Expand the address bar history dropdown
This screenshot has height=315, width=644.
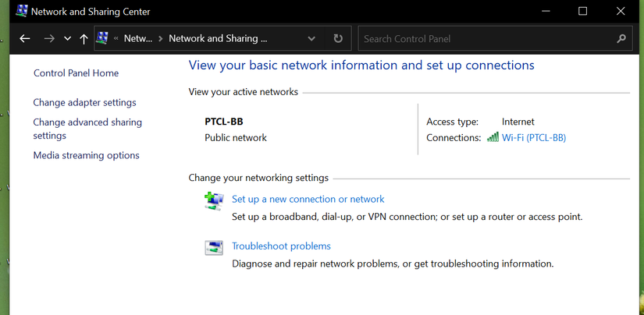tap(311, 38)
